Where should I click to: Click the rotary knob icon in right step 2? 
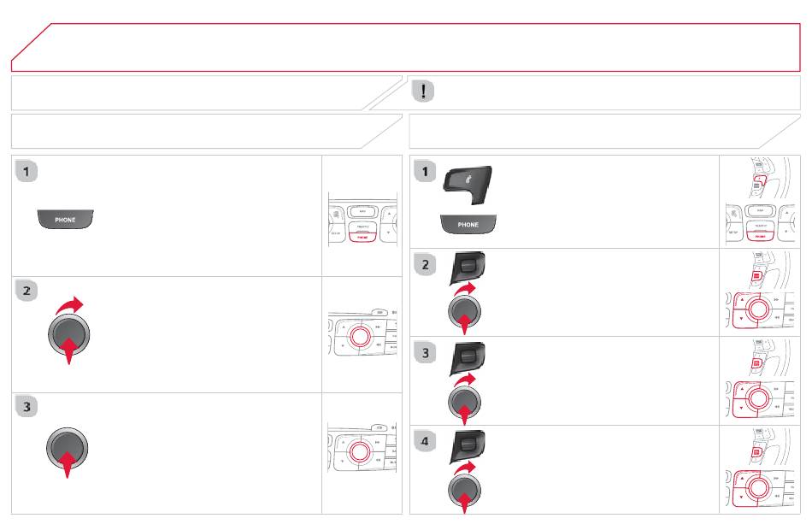tap(464, 309)
